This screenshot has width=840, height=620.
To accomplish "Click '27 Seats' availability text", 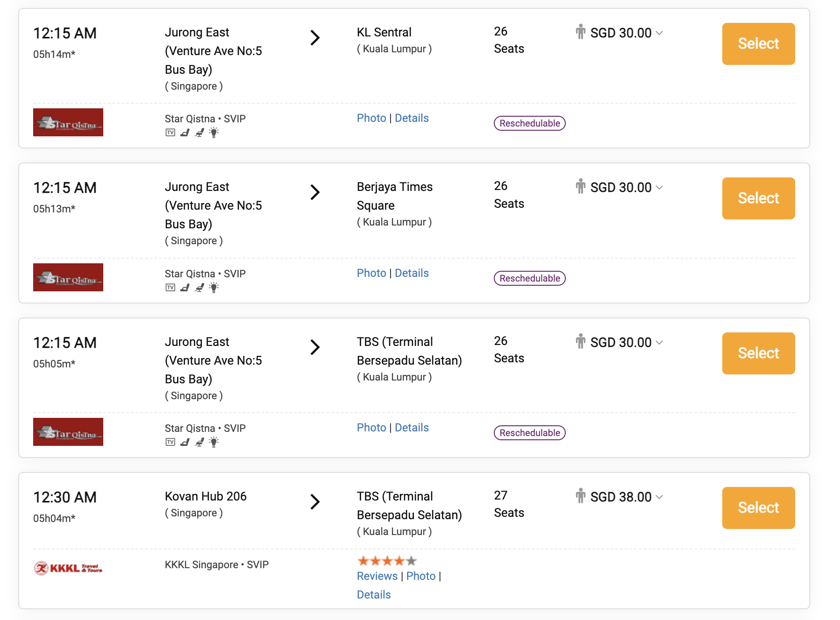I will pos(509,504).
